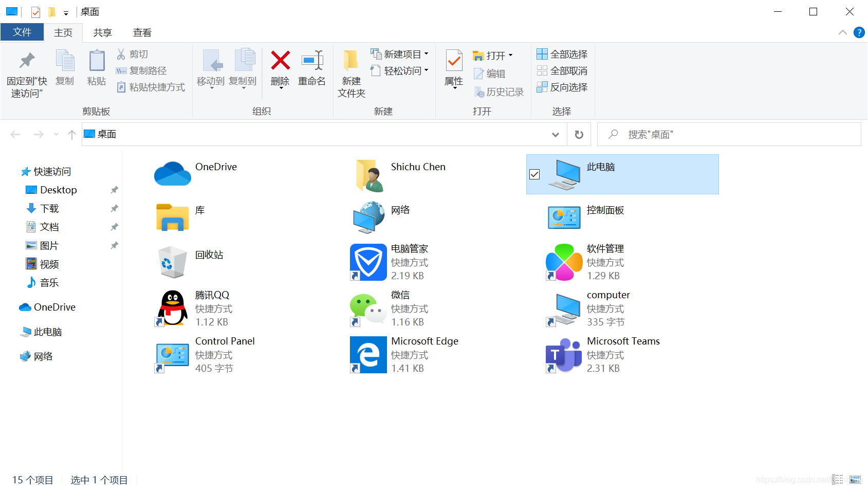Image resolution: width=868 pixels, height=489 pixels.
Task: Click the Up one level arrow
Action: pyautogui.click(x=72, y=134)
